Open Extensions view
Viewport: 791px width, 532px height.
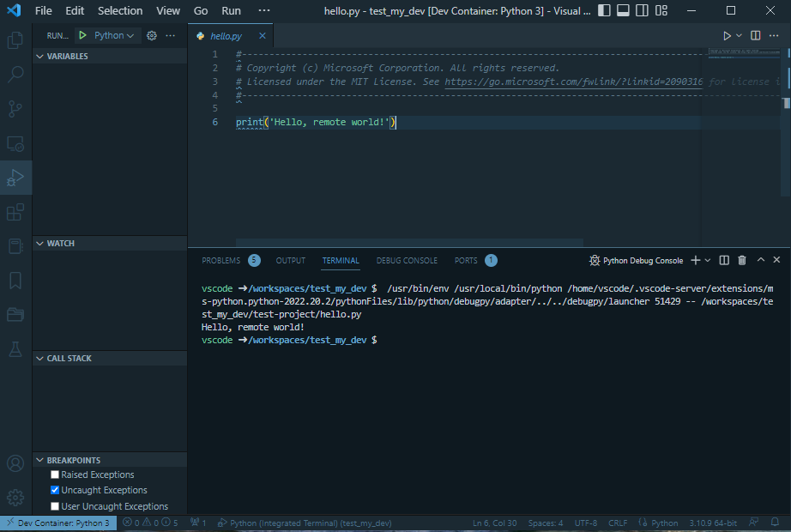coord(15,212)
